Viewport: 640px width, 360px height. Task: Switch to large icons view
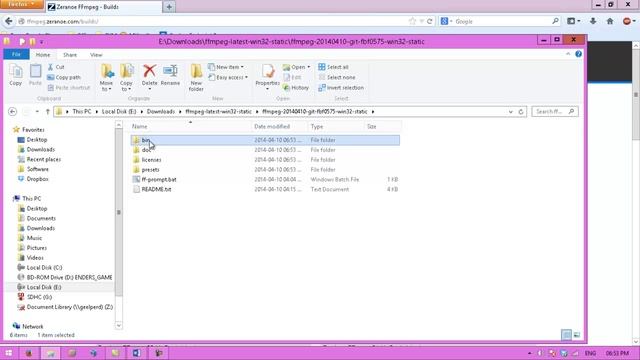tap(577, 335)
